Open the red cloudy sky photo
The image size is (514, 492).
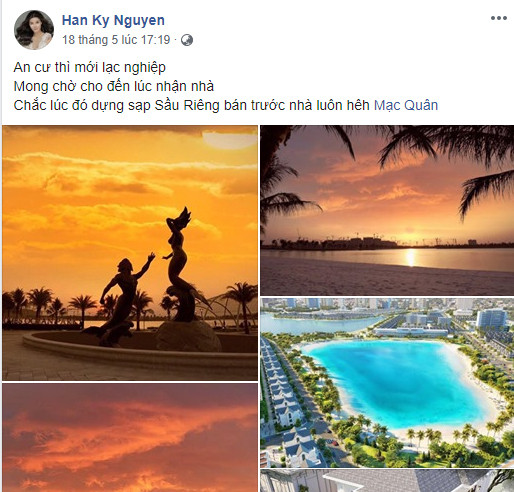(130, 438)
